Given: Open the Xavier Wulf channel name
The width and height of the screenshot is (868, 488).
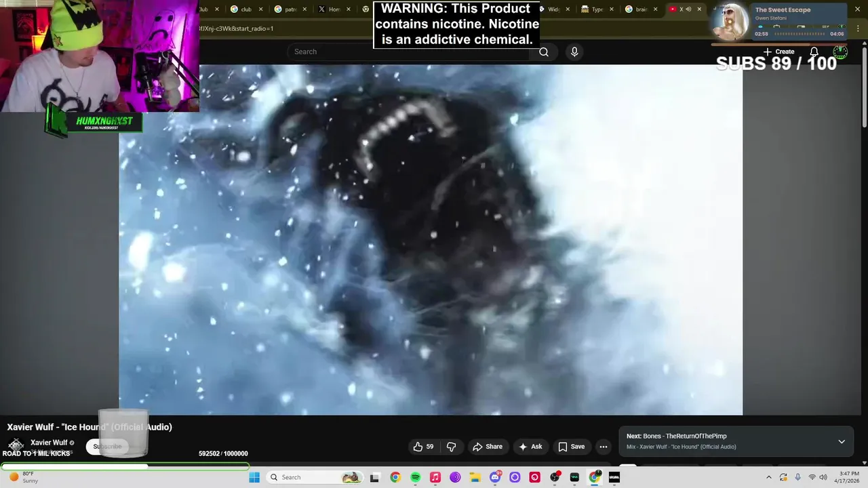Looking at the screenshot, I should (49, 443).
